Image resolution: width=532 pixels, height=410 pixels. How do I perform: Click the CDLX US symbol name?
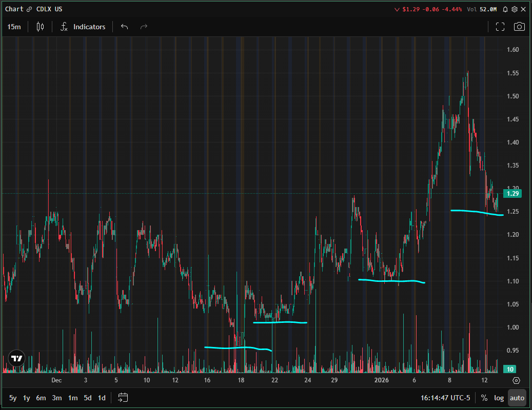coord(49,9)
